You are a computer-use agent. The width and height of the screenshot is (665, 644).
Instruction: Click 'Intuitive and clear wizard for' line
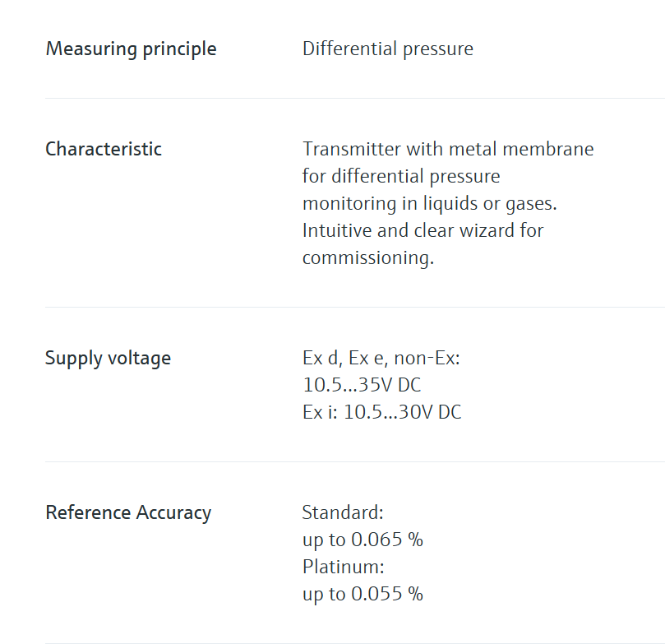point(423,231)
